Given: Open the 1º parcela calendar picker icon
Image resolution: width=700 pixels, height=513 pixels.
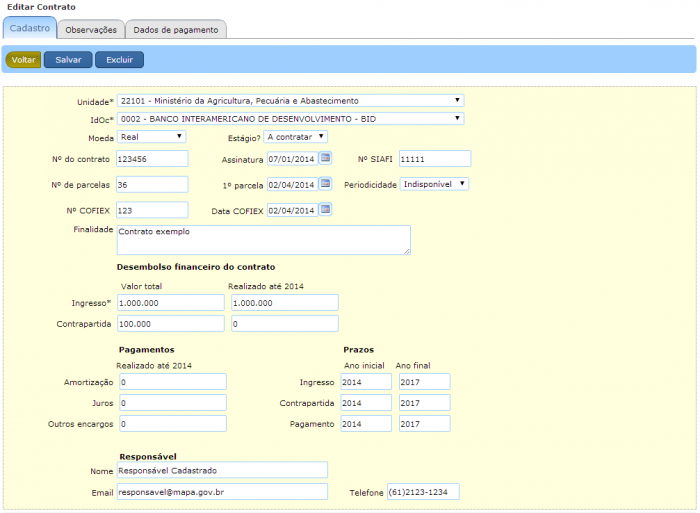Looking at the screenshot, I should 325,184.
